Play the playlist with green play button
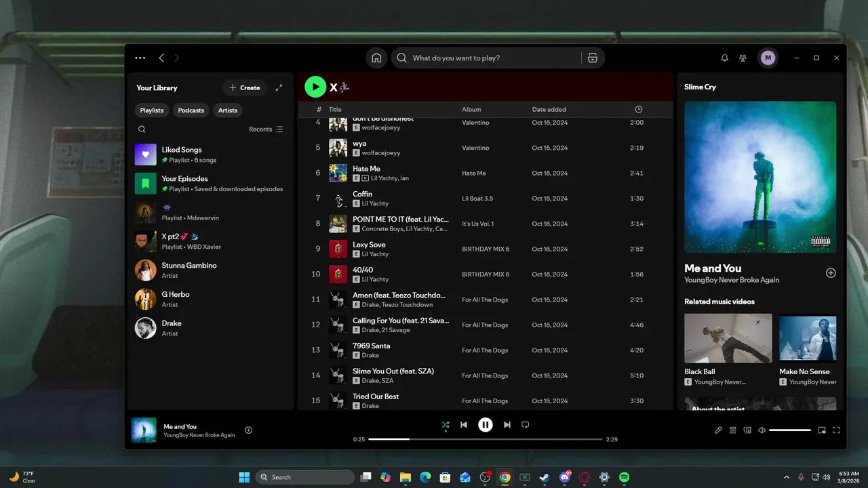 pos(315,87)
